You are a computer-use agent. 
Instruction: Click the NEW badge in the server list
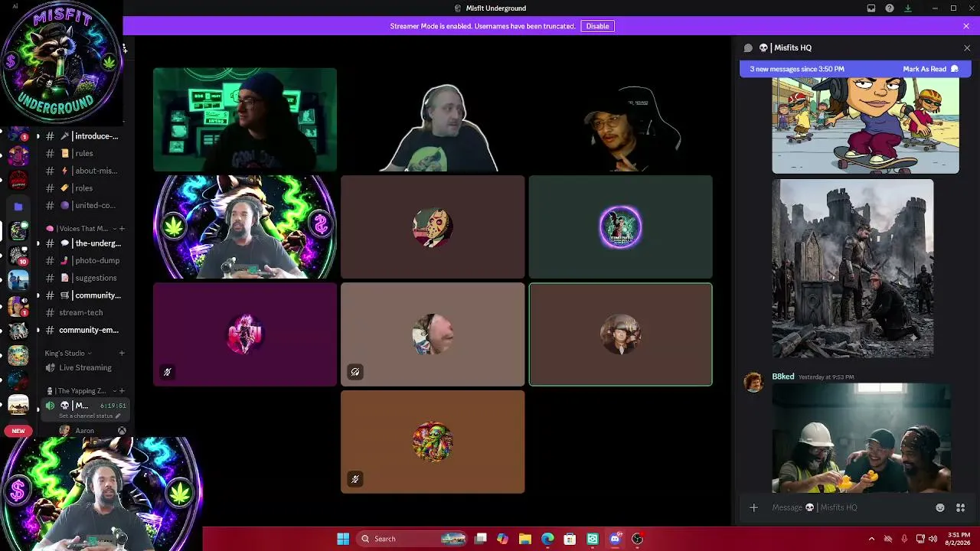[18, 431]
